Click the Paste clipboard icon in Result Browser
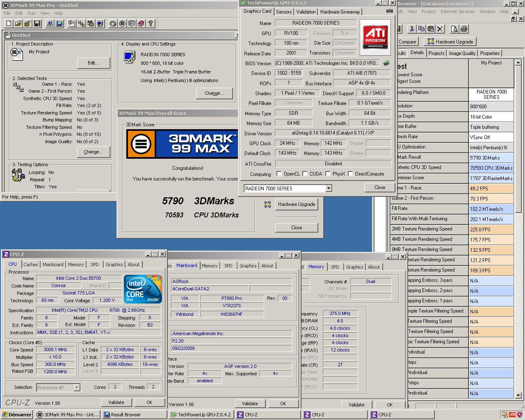This screenshot has height=420, width=525. [431, 29]
